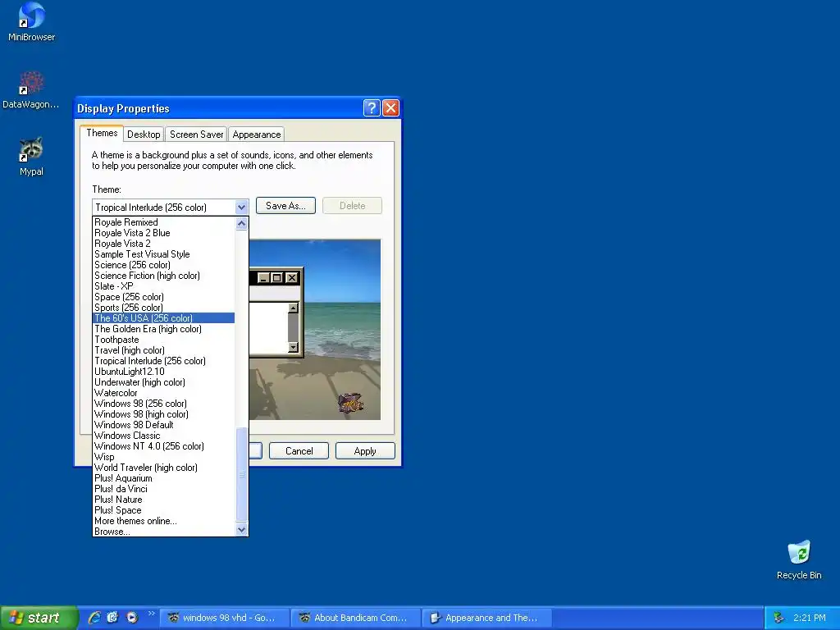Select the DataWagon desktop icon
This screenshot has height=630, width=840.
point(30,89)
